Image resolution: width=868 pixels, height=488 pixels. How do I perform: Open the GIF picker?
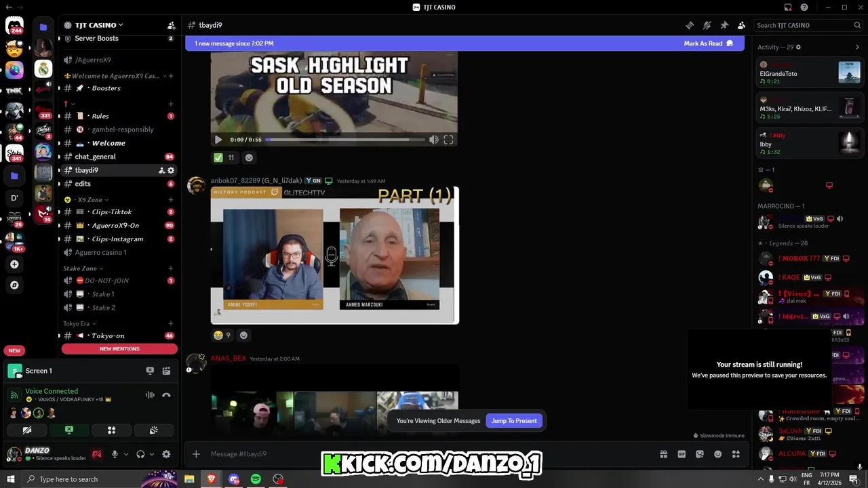[682, 454]
